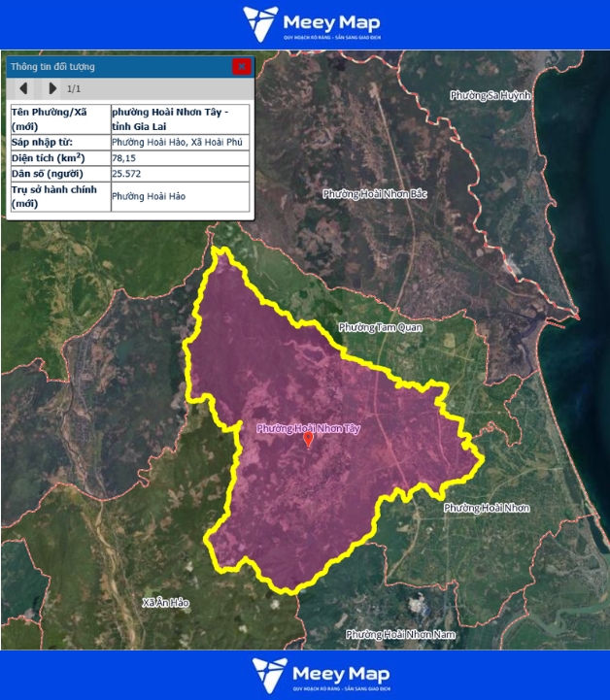Close the Thông tin đối tượng panel
The image size is (610, 700).
click(242, 67)
